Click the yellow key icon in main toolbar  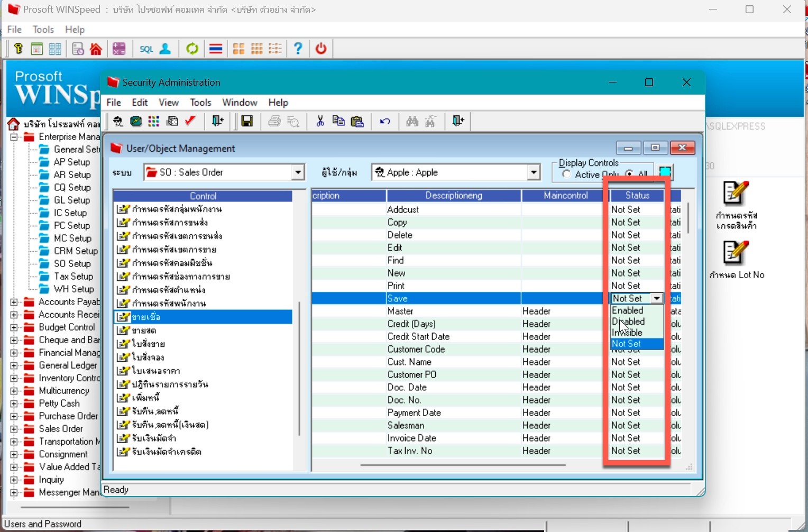[19, 49]
